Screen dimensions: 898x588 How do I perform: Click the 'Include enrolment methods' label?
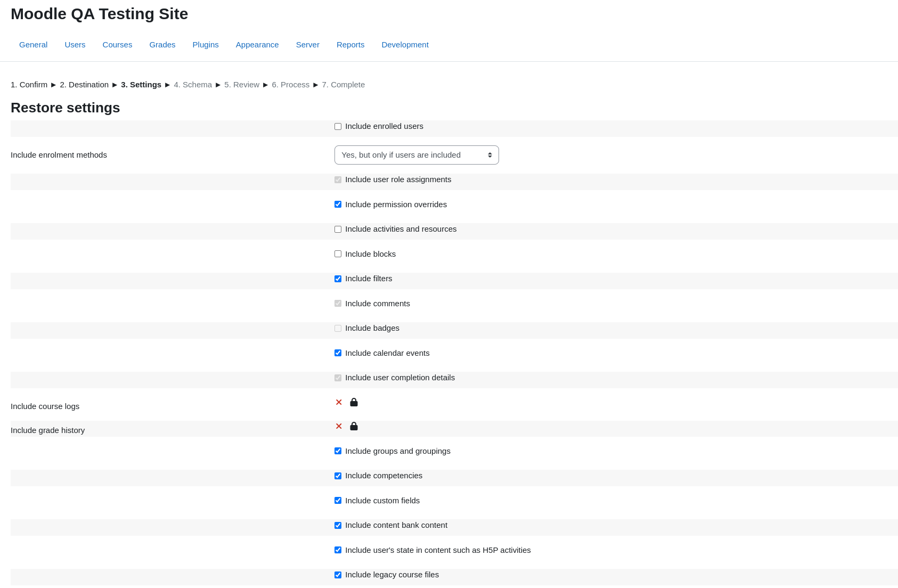tap(59, 155)
